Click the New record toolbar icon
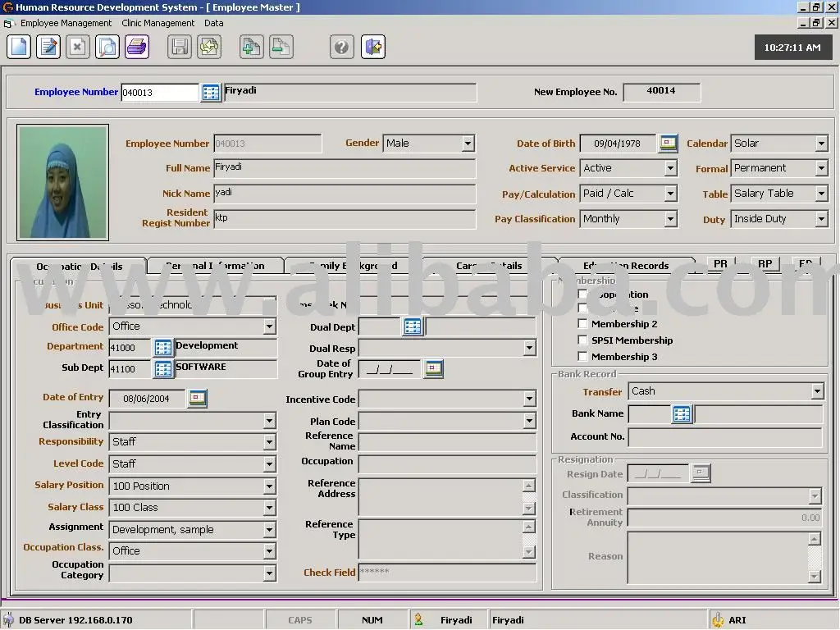Screen dimensions: 840x630 (x=19, y=47)
